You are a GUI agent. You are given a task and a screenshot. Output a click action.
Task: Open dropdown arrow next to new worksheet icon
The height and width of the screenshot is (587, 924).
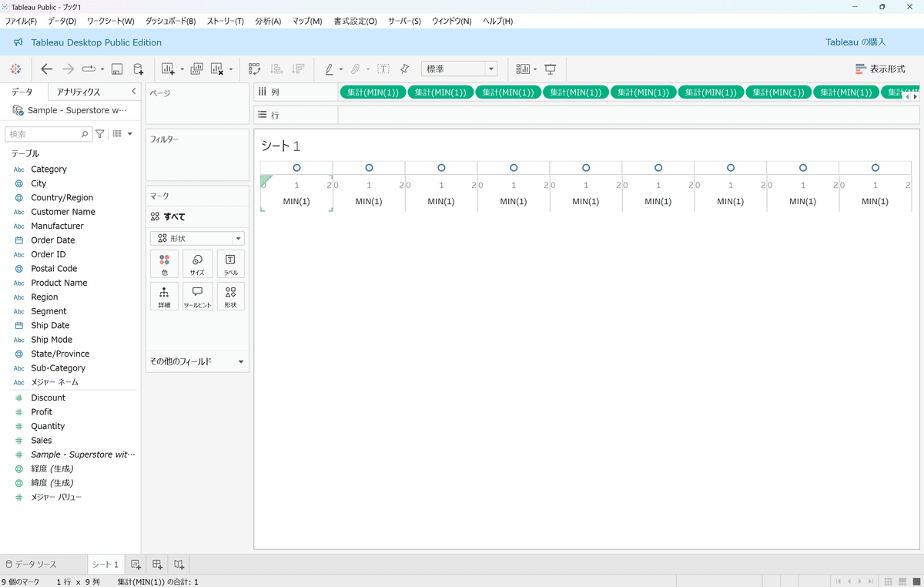click(x=182, y=70)
